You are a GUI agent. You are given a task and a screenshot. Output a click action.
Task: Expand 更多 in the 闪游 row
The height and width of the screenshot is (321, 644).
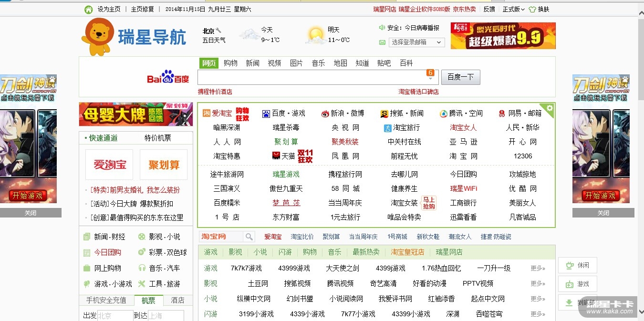coord(538,314)
